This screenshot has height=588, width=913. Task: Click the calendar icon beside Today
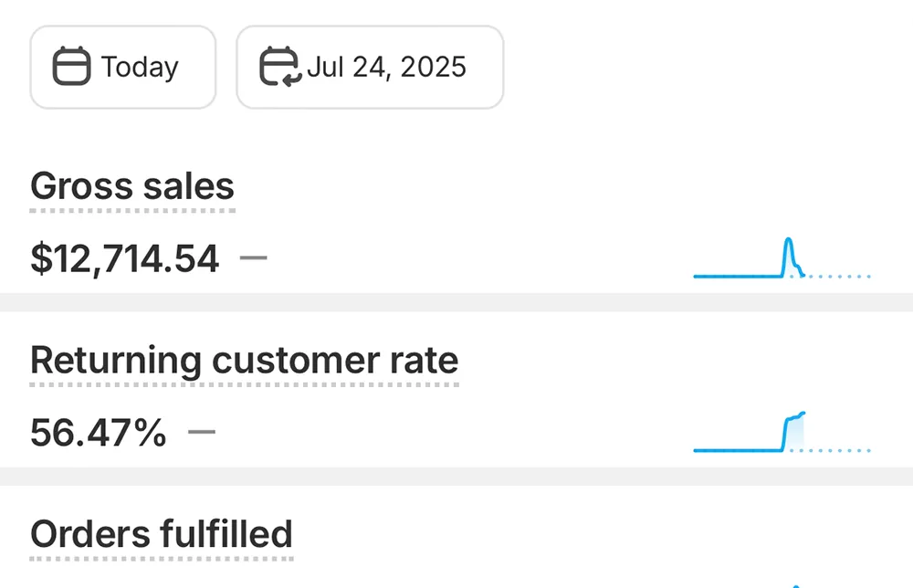(71, 67)
